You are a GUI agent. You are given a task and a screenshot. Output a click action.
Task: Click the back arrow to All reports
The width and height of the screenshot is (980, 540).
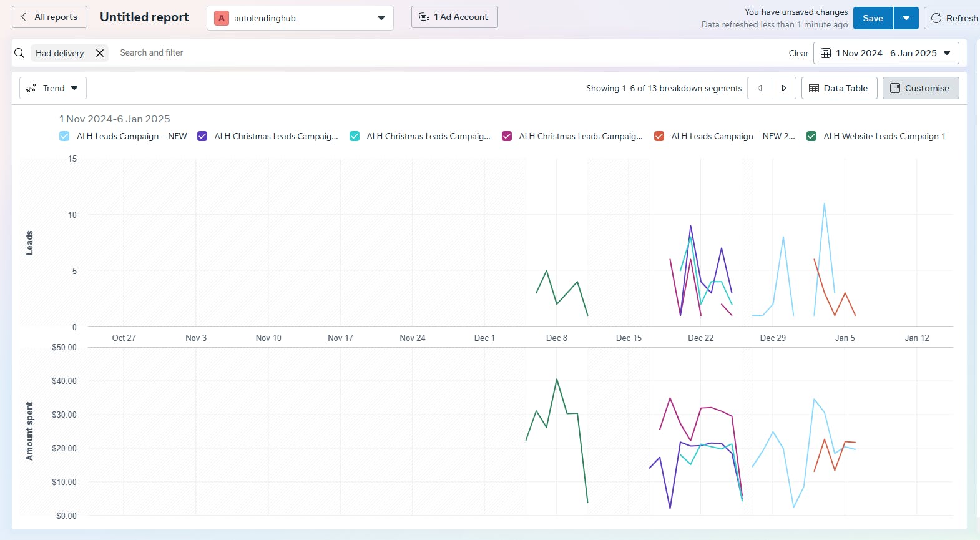tap(24, 17)
